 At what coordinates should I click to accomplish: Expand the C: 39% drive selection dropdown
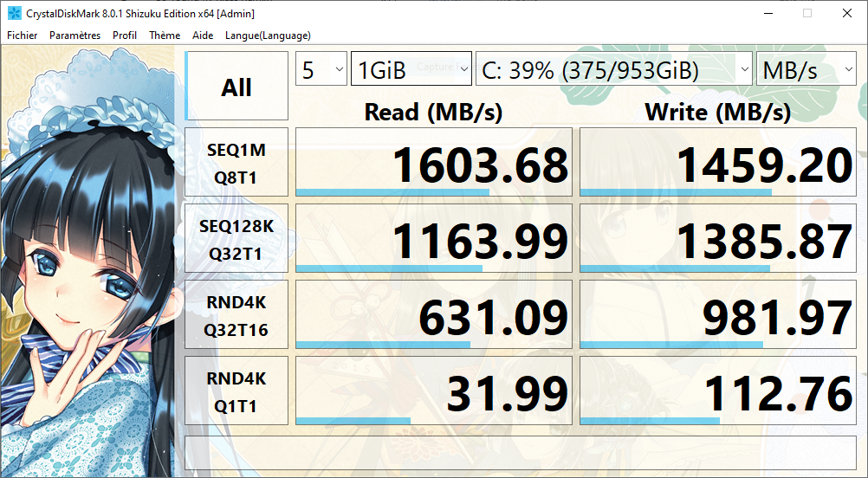pos(614,69)
